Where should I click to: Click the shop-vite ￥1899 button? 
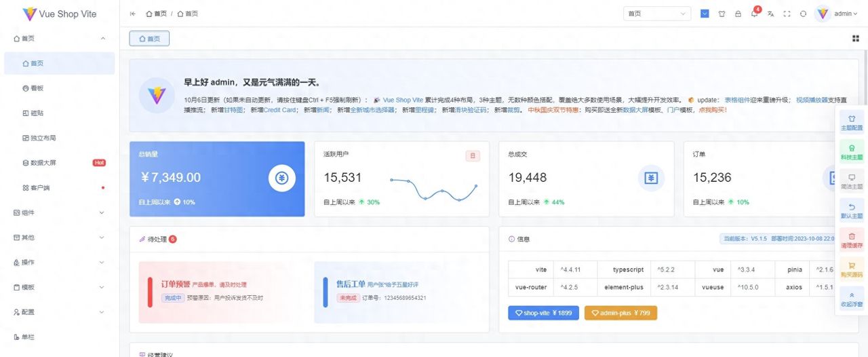coord(544,313)
